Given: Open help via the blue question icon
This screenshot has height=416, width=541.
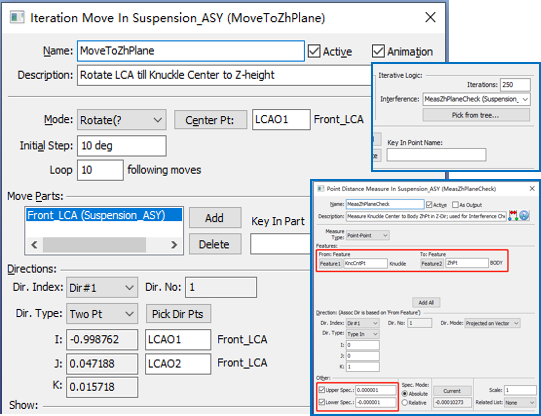Looking at the screenshot, I should click(x=524, y=216).
